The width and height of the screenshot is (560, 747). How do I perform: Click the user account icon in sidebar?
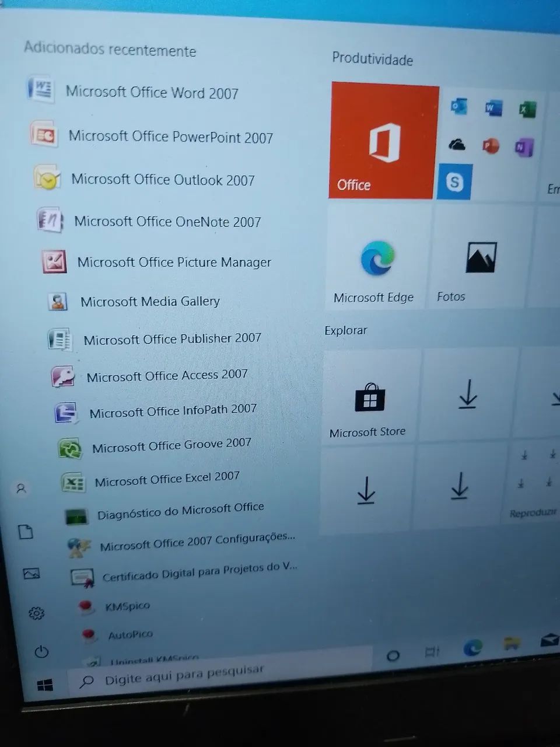click(22, 488)
